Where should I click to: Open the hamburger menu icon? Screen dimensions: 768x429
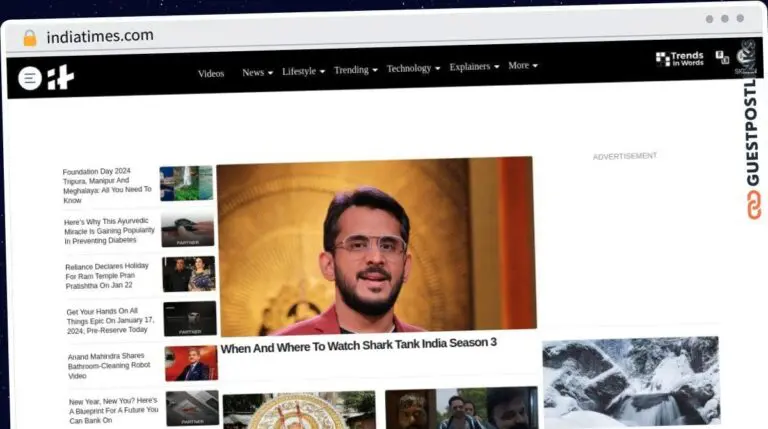30,78
